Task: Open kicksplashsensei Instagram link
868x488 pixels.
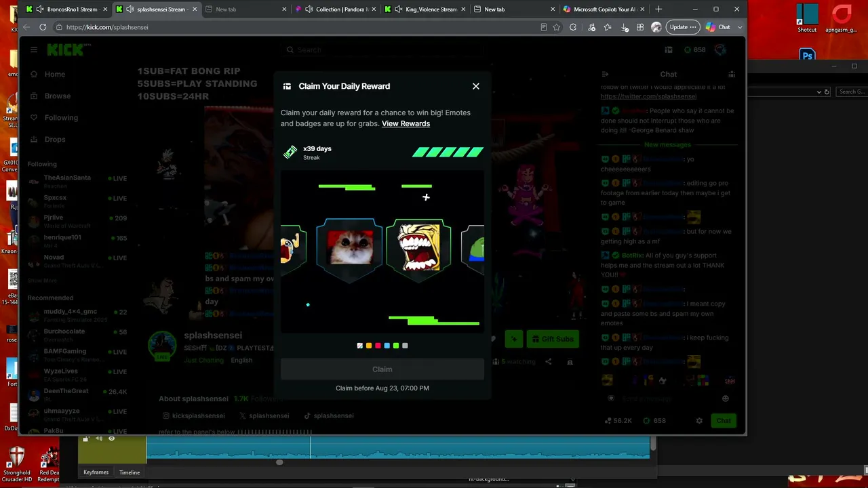Action: [194, 416]
